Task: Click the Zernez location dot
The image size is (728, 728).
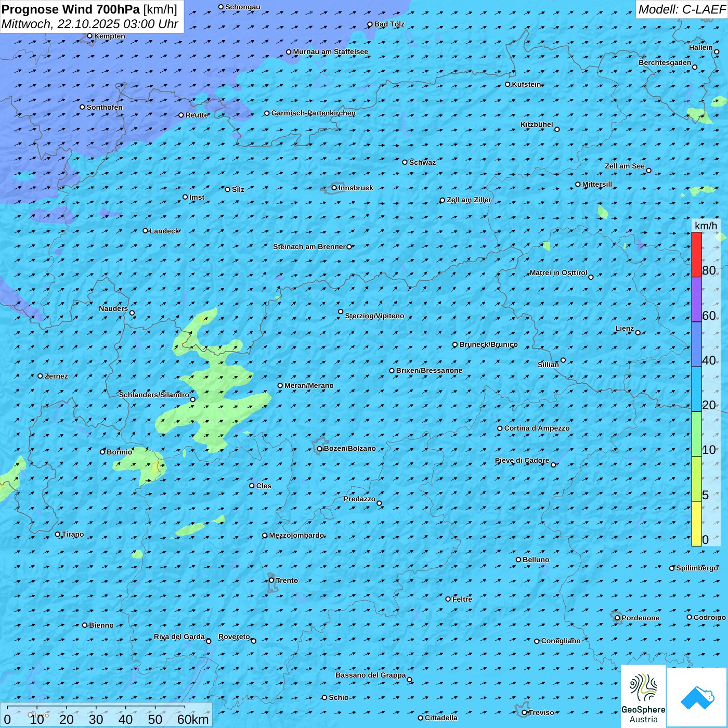Action: [x=41, y=376]
